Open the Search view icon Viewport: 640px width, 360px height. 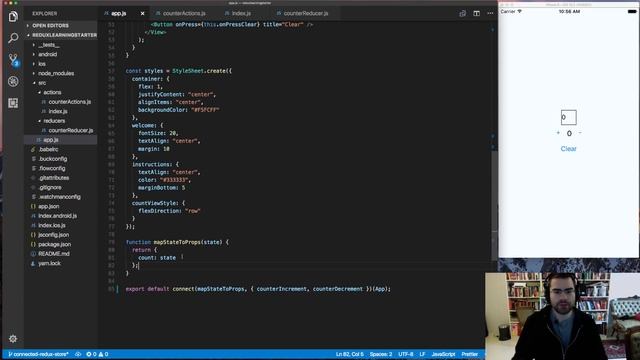point(13,38)
